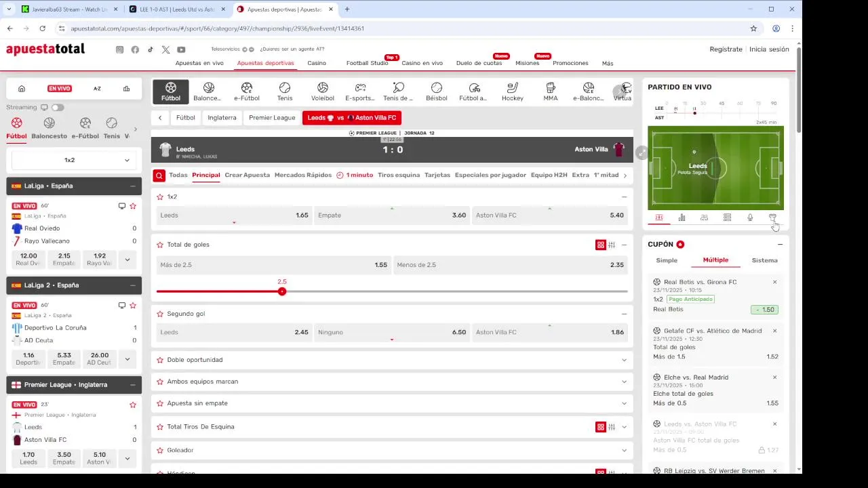Select the Béisbol sport in the top bar

pos(437,91)
